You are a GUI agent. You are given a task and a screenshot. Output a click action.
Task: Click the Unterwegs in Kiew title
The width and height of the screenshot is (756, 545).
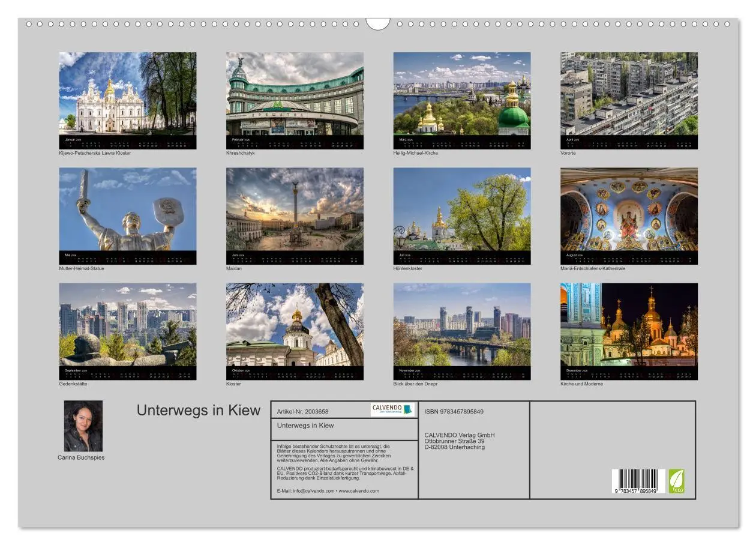tap(198, 411)
